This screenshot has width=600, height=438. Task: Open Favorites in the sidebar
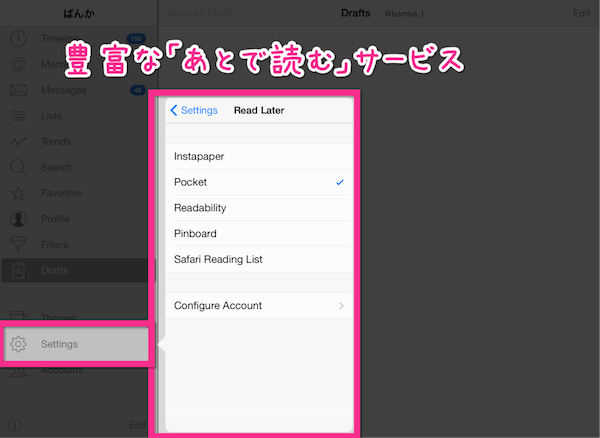(78, 193)
